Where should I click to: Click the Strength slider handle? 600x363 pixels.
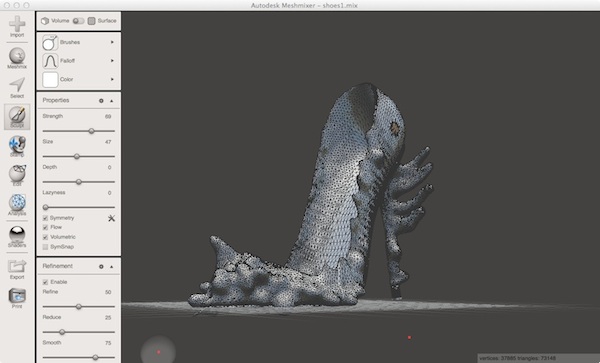point(91,131)
